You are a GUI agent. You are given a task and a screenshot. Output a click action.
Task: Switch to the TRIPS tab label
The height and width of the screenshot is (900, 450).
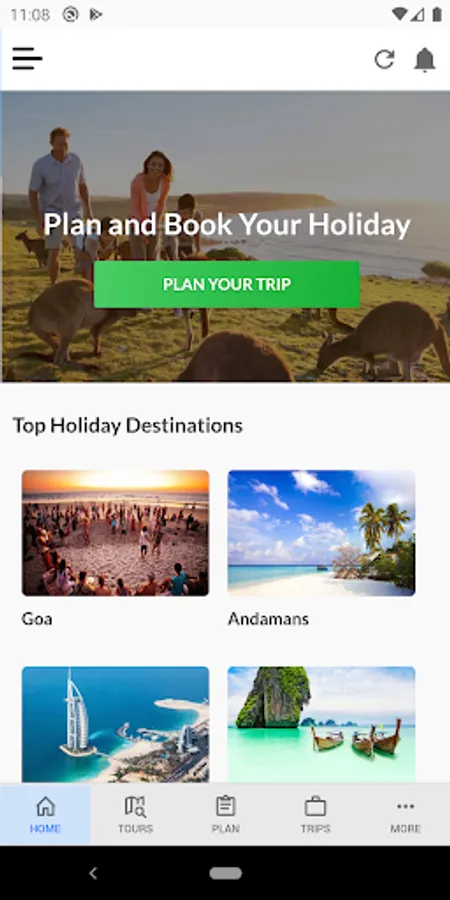(315, 828)
